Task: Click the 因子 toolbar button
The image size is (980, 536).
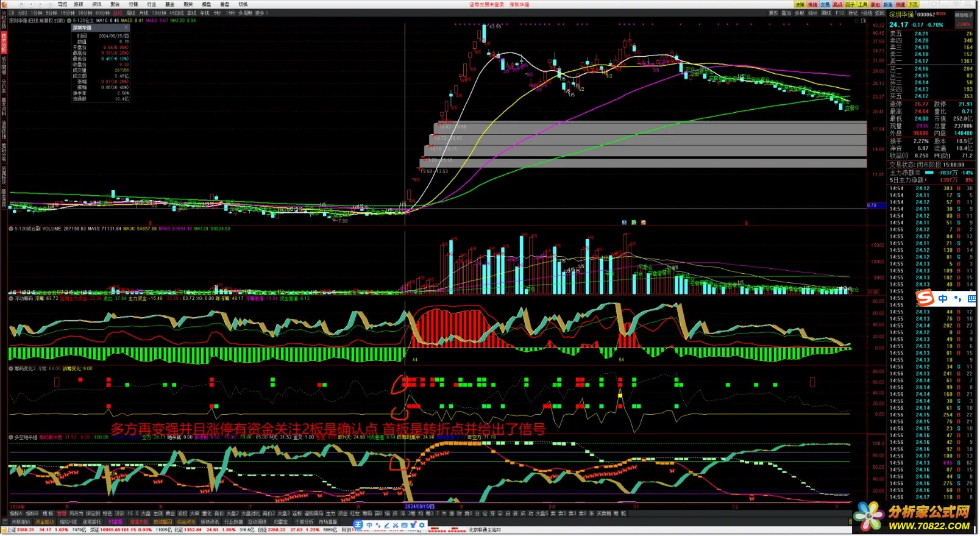Action: pyautogui.click(x=850, y=4)
